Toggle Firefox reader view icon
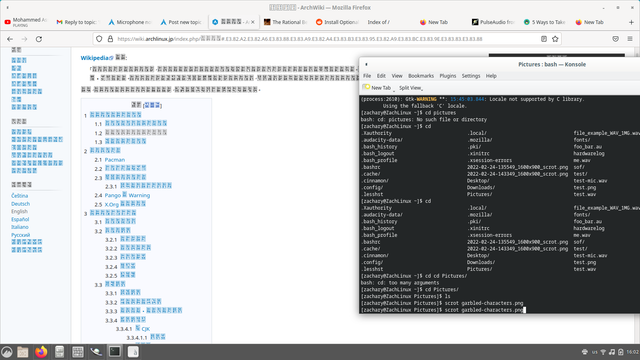Image resolution: width=640 pixels, height=360 pixels. pyautogui.click(x=544, y=39)
